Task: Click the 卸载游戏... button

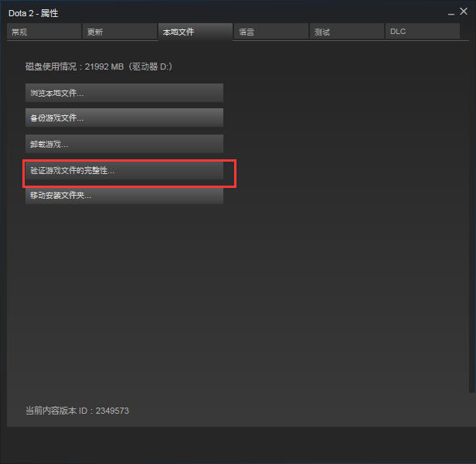Action: 124,144
